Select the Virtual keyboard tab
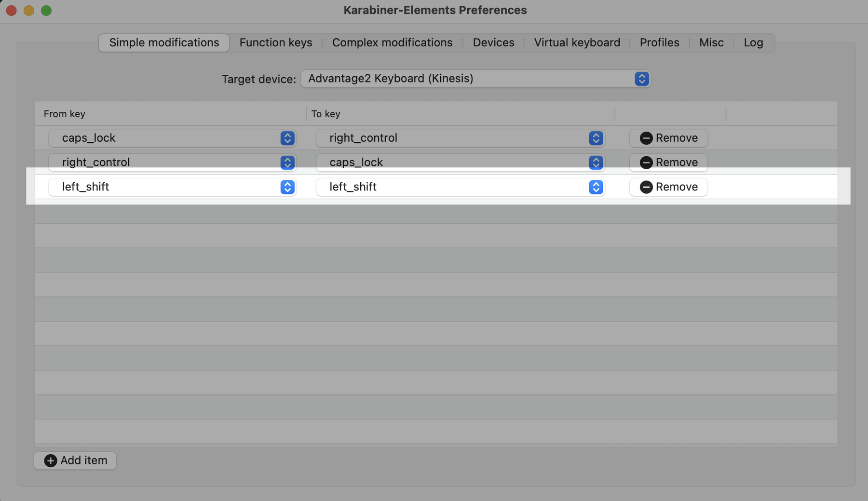Image resolution: width=868 pixels, height=501 pixels. coord(577,42)
